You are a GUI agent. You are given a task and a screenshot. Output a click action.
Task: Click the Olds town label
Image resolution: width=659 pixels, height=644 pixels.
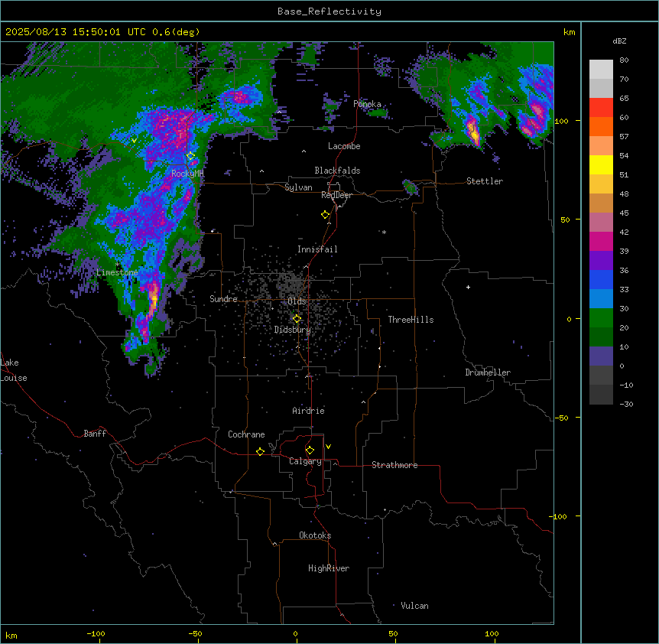pos(297,301)
